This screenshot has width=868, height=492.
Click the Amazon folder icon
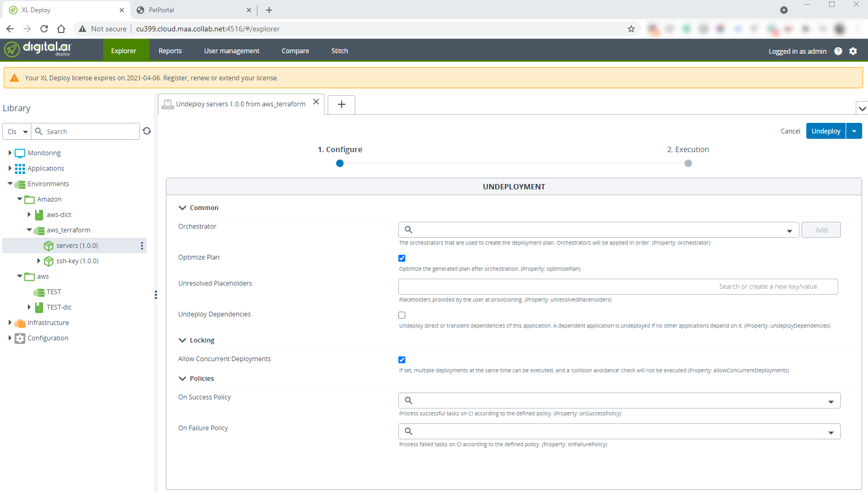point(30,199)
